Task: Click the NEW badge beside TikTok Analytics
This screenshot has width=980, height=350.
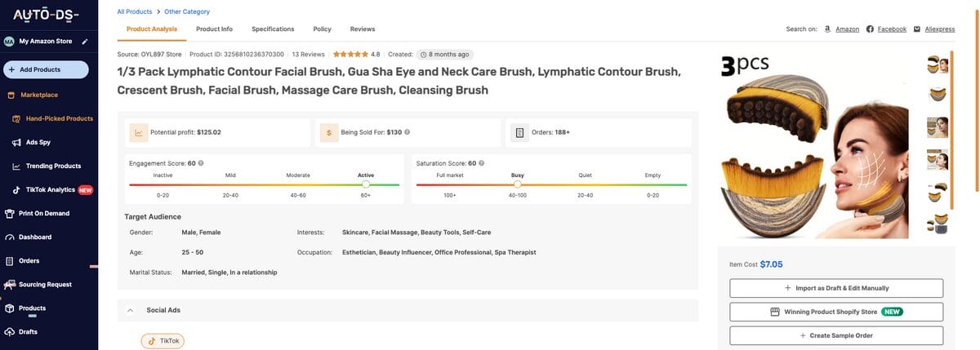Action: (x=86, y=190)
